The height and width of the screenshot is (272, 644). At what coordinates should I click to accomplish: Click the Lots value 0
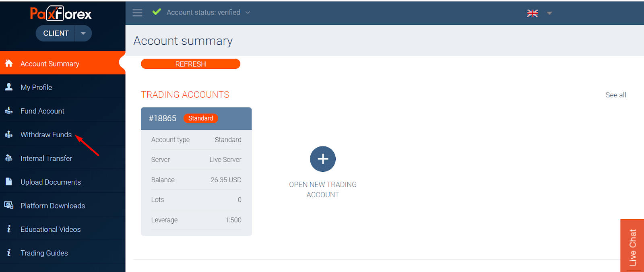(x=239, y=200)
